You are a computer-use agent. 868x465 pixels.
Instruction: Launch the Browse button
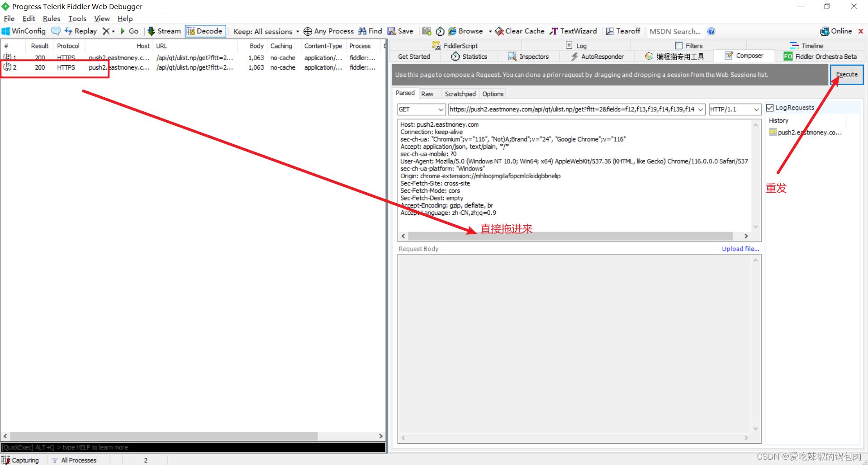tap(465, 31)
